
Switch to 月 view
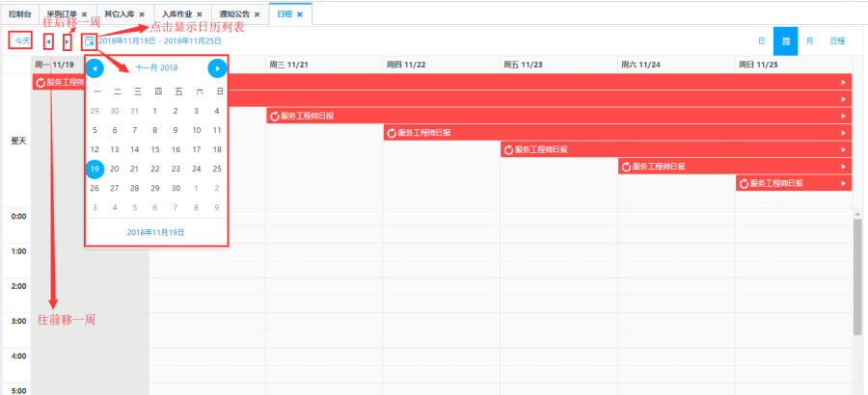click(x=808, y=40)
